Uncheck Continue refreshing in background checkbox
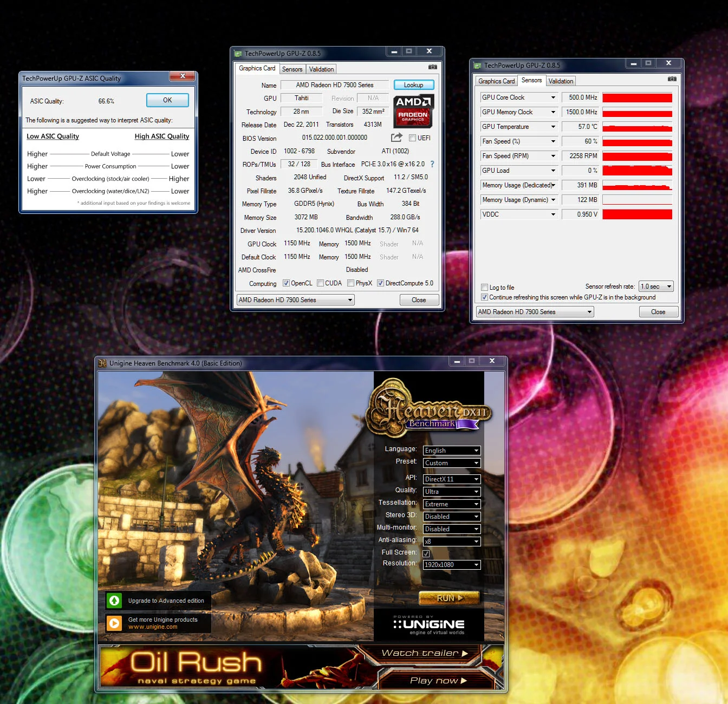This screenshot has width=728, height=704. click(x=484, y=297)
